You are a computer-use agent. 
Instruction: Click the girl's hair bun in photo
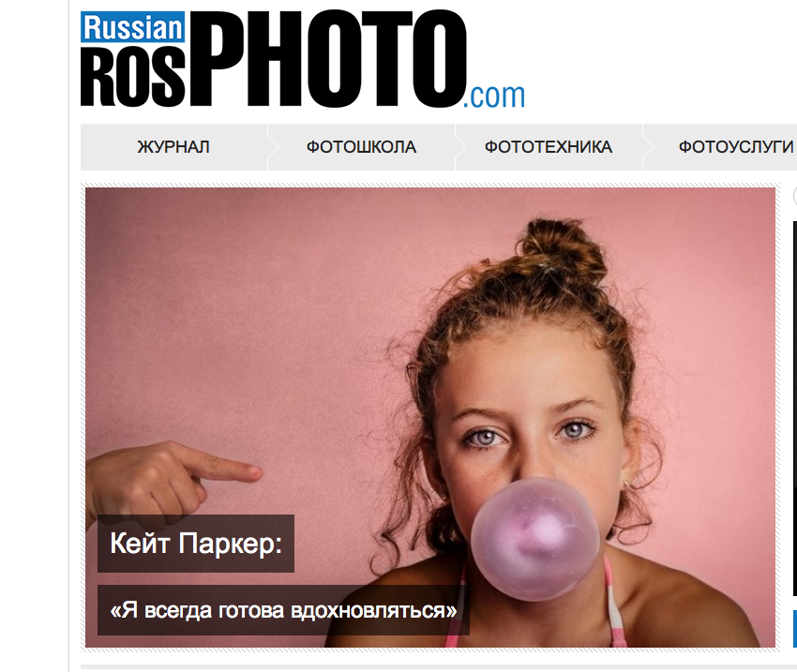point(564,249)
